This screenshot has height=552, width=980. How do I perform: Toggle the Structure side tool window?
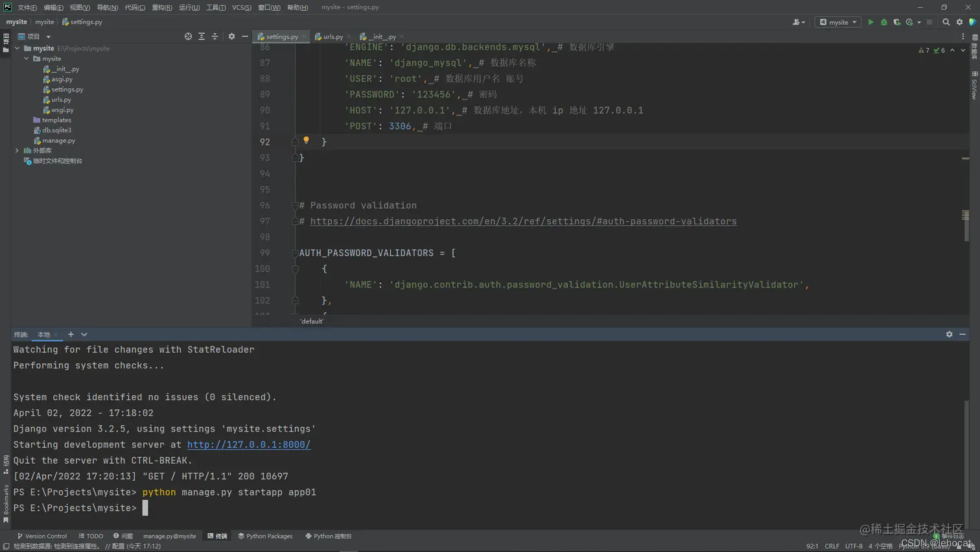pos(5,464)
